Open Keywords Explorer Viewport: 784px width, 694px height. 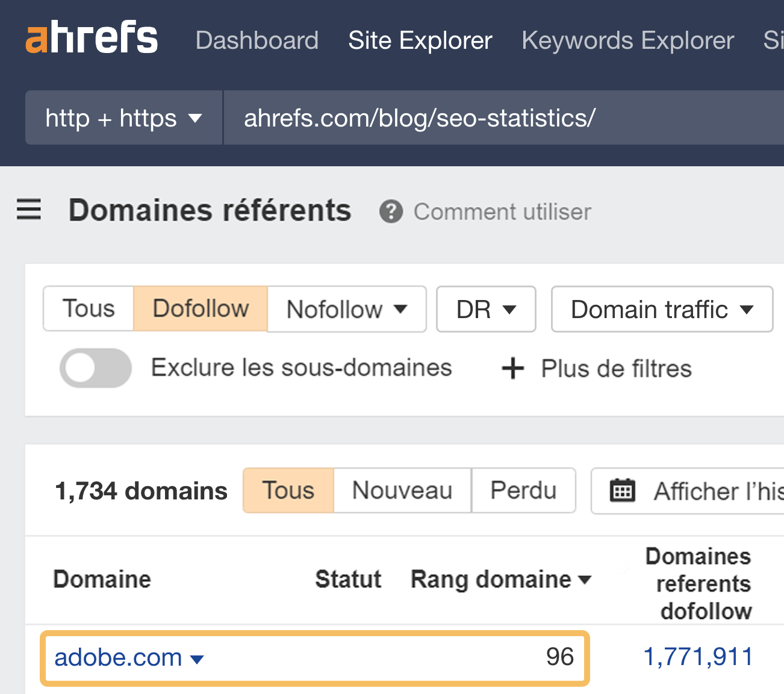[x=627, y=40]
